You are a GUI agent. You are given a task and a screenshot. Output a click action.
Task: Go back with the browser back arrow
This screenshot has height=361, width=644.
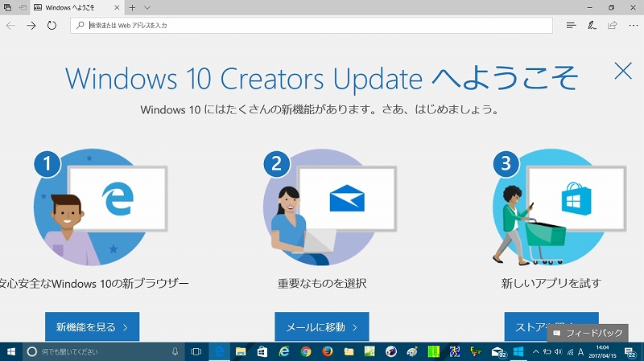pos(10,26)
